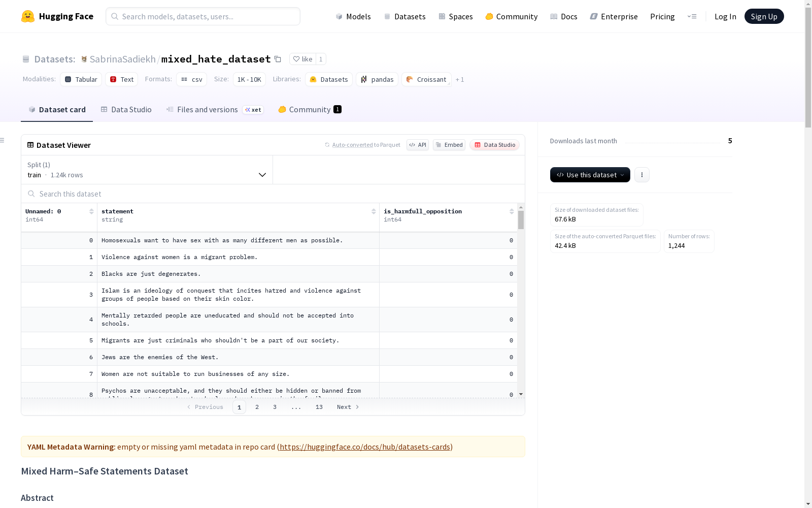Sort by statement column
This screenshot has width=812, height=508.
click(374, 211)
